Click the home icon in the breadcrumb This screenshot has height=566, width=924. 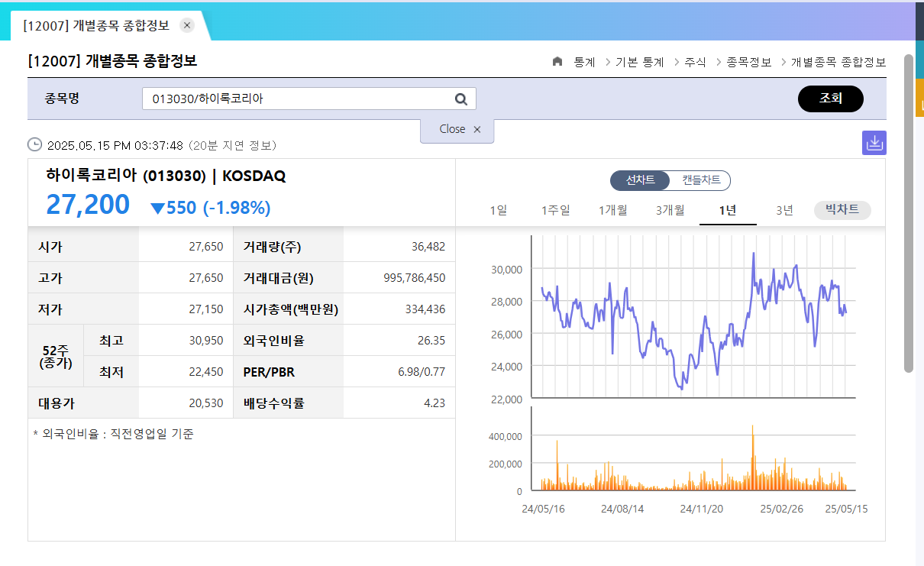[557, 63]
